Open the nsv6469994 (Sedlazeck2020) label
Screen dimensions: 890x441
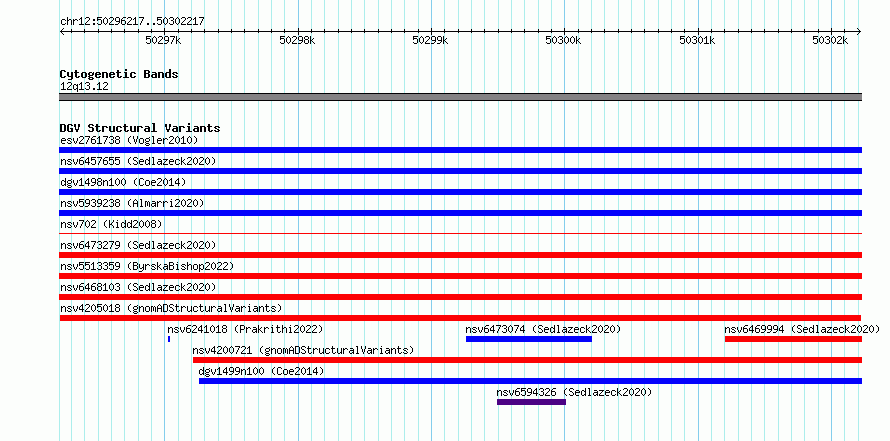[x=802, y=329]
